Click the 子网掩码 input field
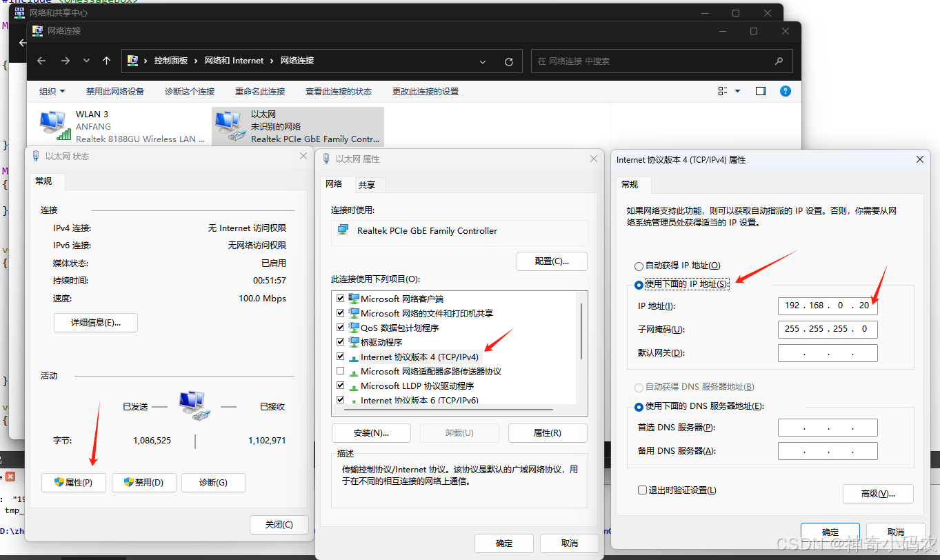 (x=828, y=329)
